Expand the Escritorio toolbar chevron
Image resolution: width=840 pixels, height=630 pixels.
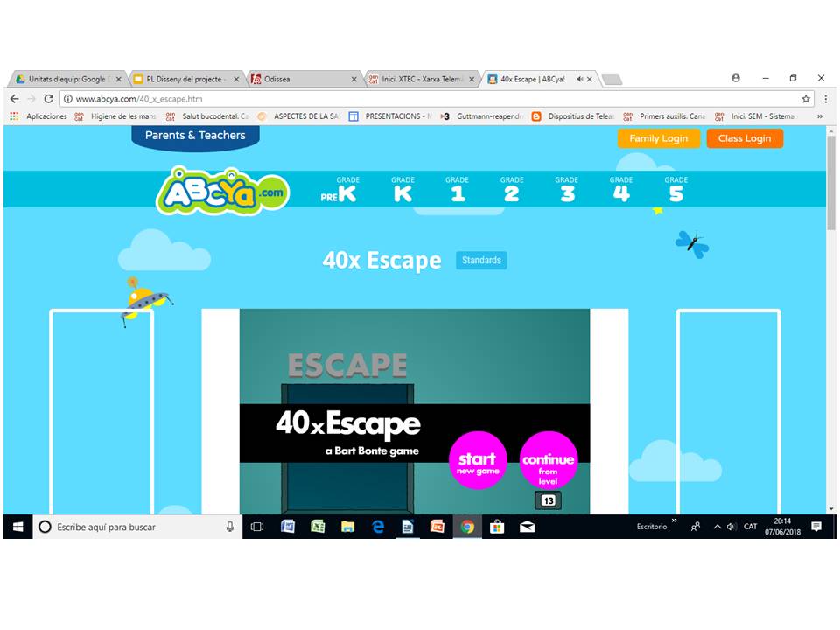click(674, 522)
